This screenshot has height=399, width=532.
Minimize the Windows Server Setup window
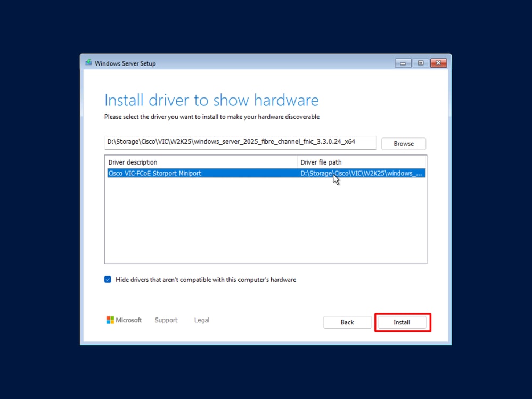(x=403, y=62)
